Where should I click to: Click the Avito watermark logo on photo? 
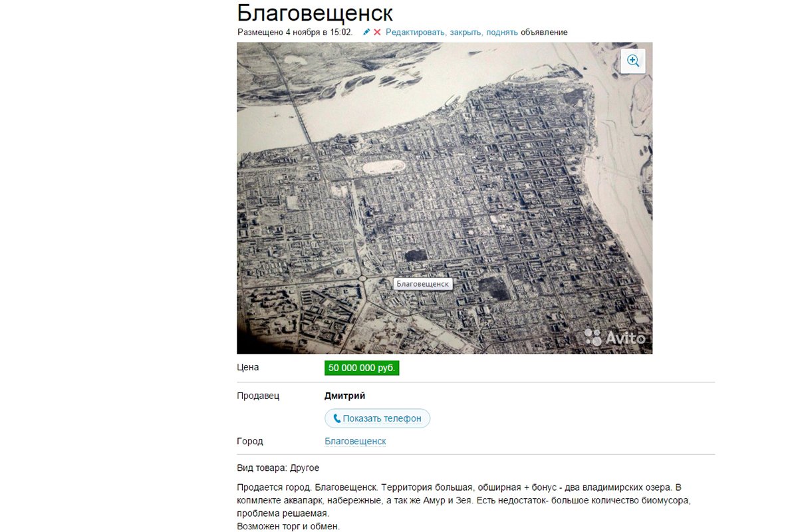[615, 337]
